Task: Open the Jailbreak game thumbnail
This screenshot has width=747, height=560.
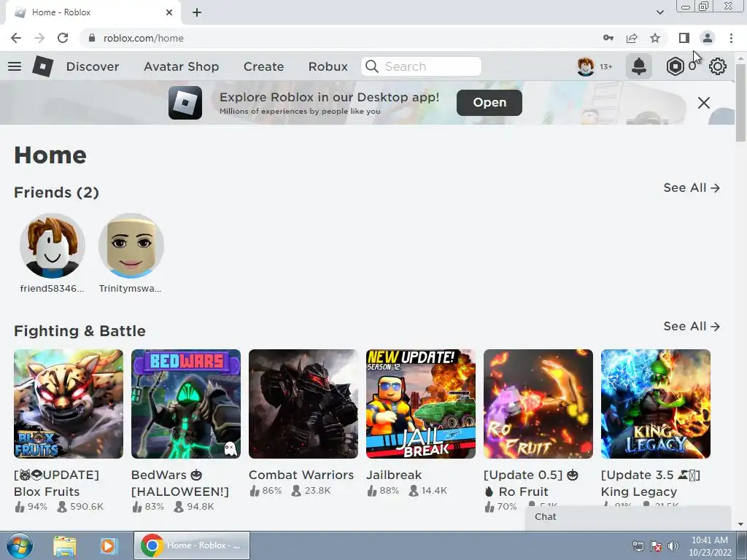Action: (x=421, y=404)
